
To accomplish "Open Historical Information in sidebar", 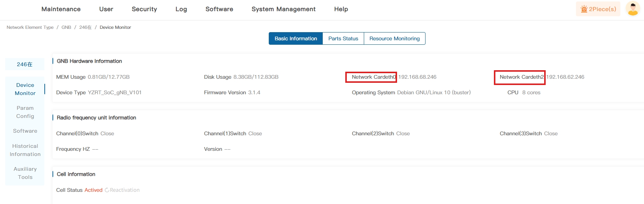I will click(25, 150).
